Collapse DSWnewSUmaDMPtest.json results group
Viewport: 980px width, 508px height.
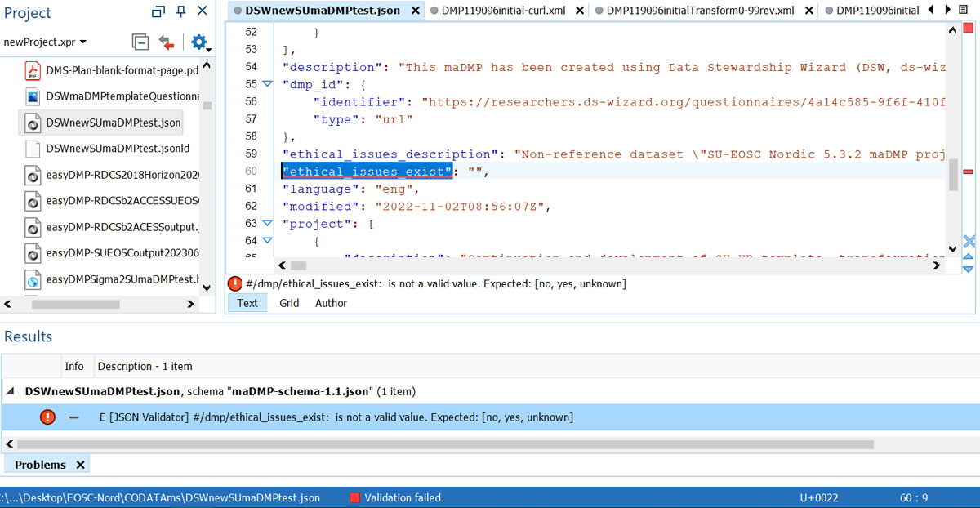[x=11, y=391]
